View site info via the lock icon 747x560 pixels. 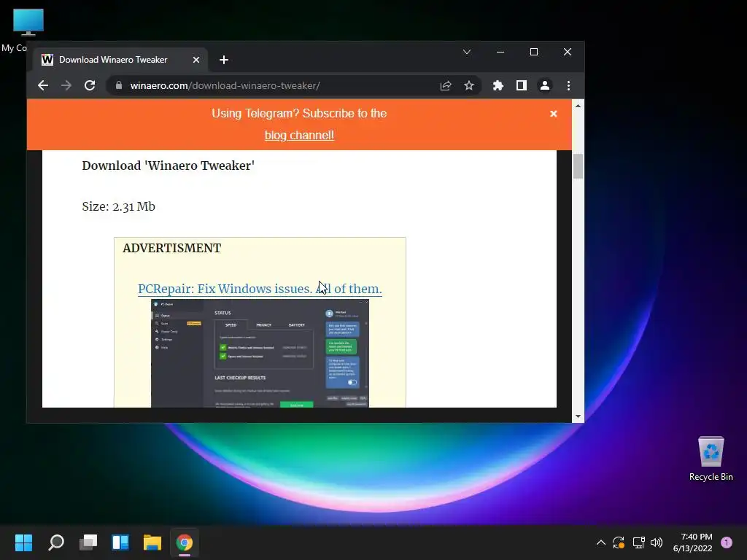pyautogui.click(x=119, y=86)
